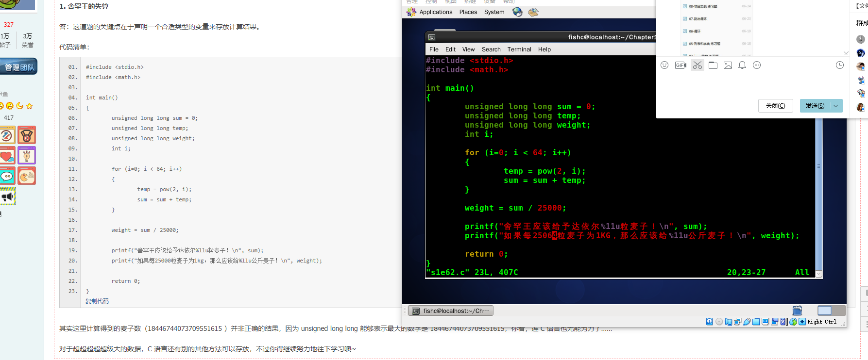Click the red medal badge in forum sidebar
The width and height of the screenshot is (868, 360).
tap(27, 135)
